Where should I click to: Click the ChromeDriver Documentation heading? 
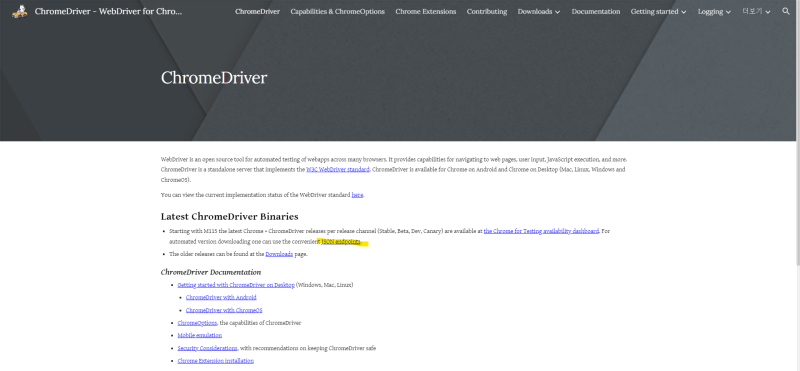pos(211,272)
